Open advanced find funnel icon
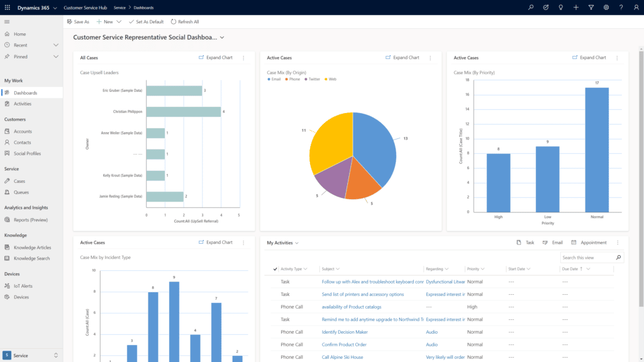Image resolution: width=644 pixels, height=362 pixels. coord(591,8)
